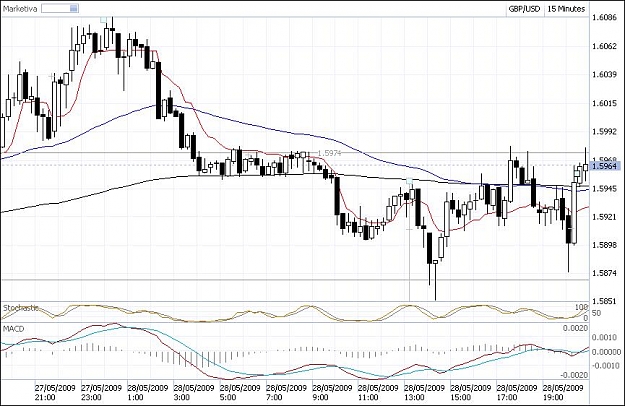625x406 pixels.
Task: Click the Stochastic 50 scale value
Action: coord(596,313)
